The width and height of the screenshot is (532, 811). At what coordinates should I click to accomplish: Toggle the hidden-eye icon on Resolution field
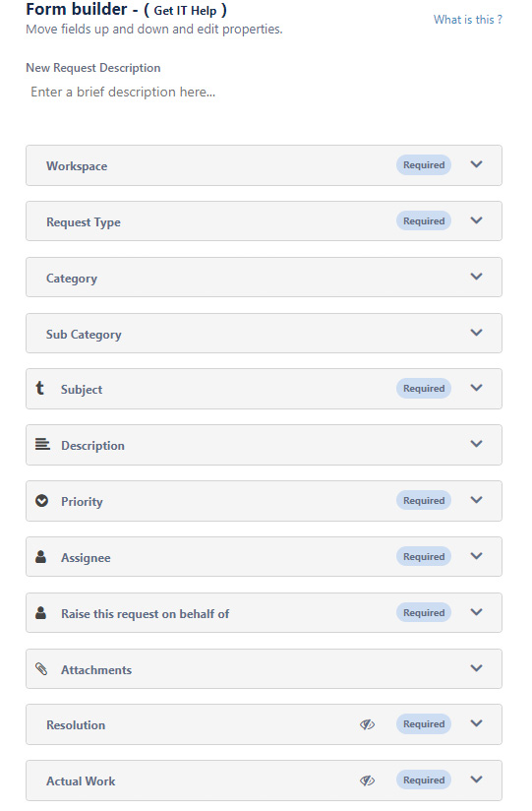click(x=367, y=724)
